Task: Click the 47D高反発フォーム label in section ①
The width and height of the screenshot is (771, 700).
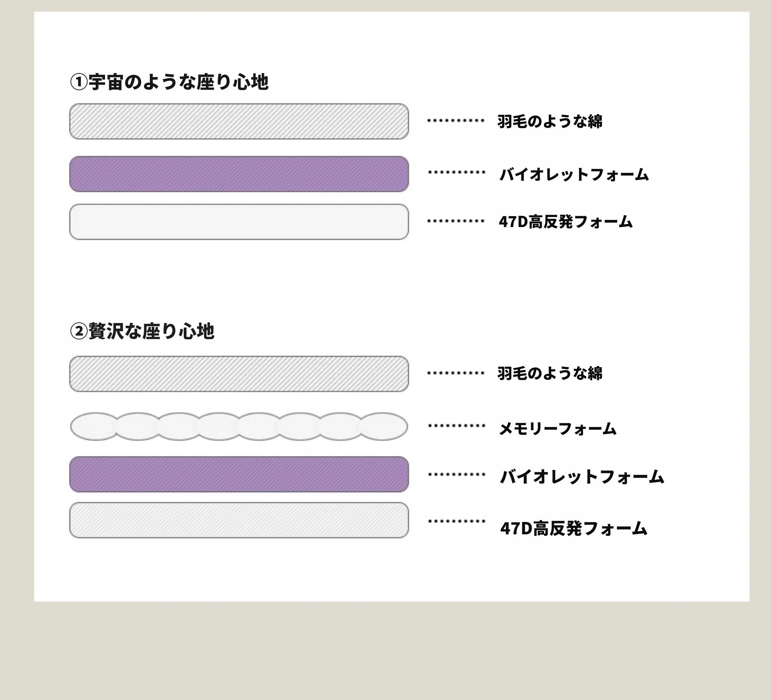Action: click(565, 222)
